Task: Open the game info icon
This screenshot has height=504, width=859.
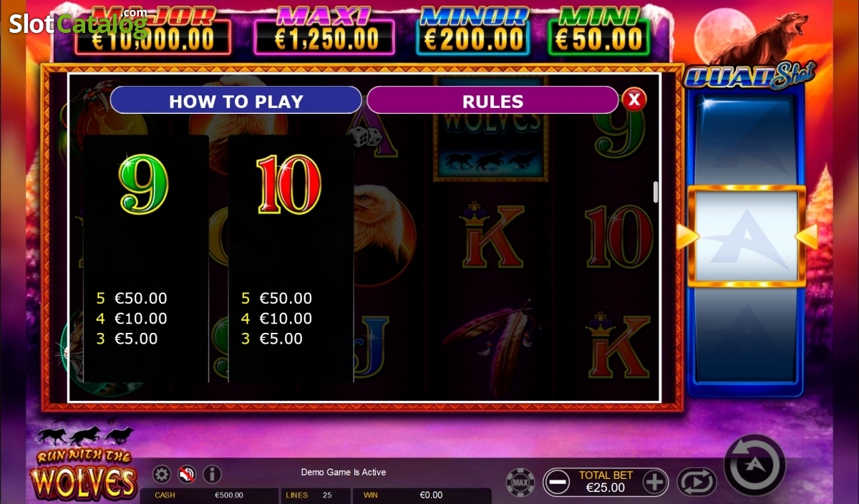Action: pyautogui.click(x=212, y=474)
